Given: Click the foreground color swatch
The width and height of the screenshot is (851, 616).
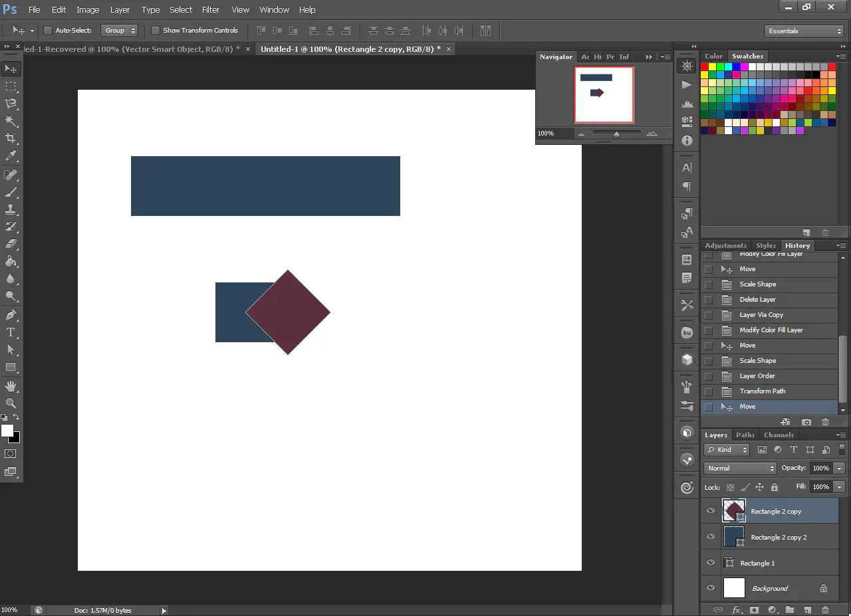Looking at the screenshot, I should 7,431.
